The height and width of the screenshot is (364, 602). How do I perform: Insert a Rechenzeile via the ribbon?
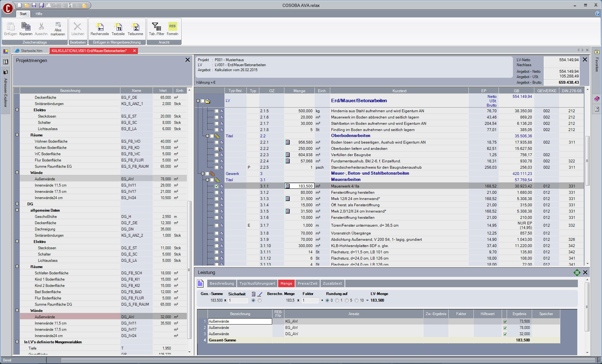(100, 29)
